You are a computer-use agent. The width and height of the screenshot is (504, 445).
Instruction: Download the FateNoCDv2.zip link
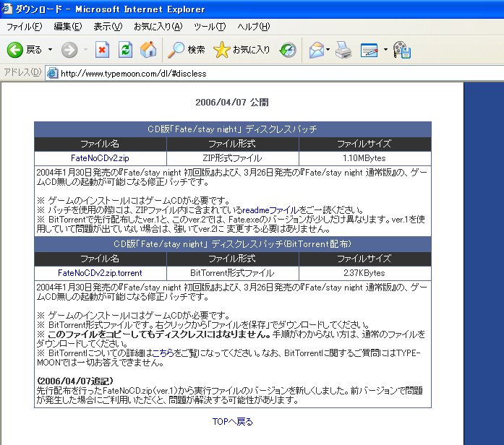(x=100, y=158)
